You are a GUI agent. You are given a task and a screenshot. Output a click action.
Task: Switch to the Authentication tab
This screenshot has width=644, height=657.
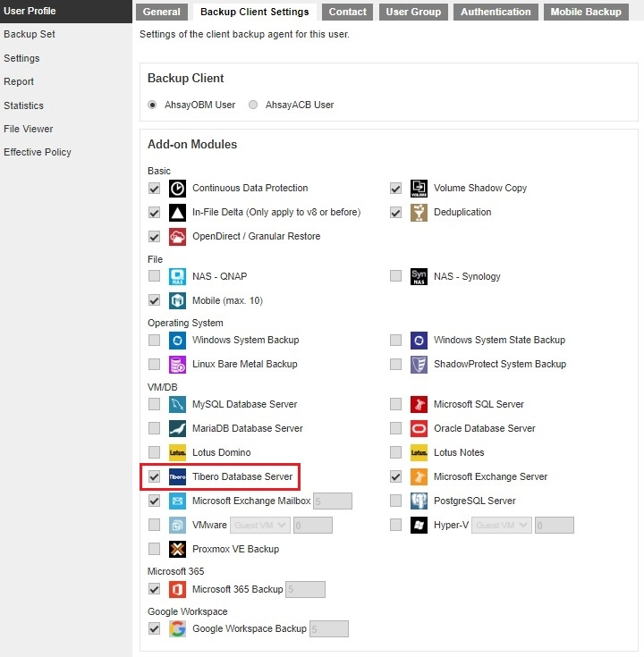click(x=496, y=12)
